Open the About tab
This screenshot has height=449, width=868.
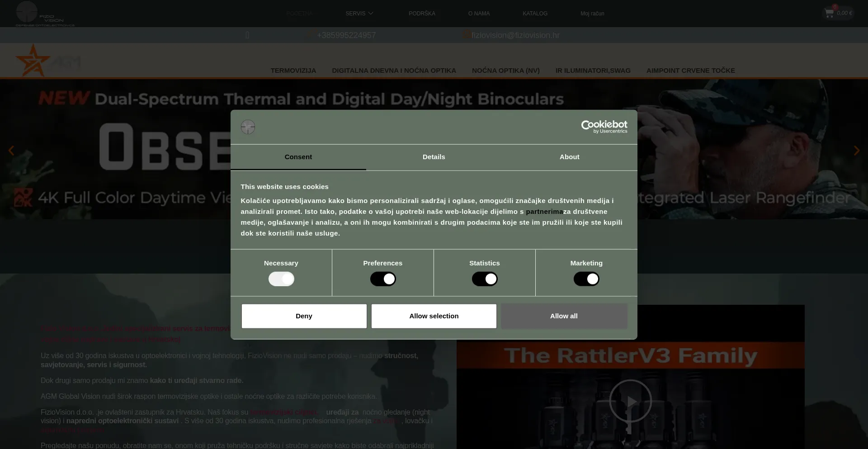point(569,157)
